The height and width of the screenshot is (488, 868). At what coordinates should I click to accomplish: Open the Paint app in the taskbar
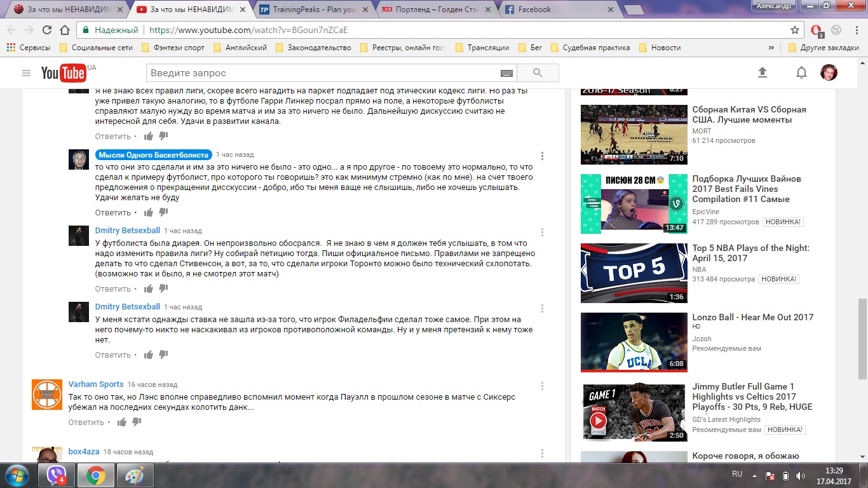pyautogui.click(x=134, y=475)
